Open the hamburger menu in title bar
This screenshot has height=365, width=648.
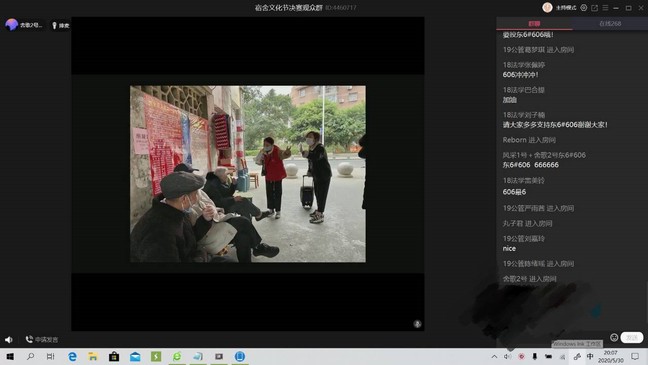coord(605,8)
